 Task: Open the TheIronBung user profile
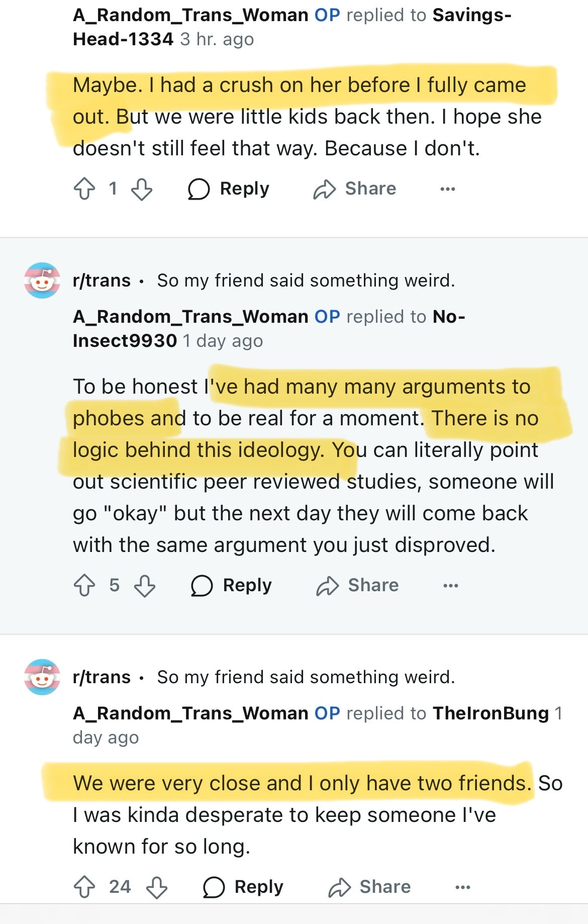[491, 713]
